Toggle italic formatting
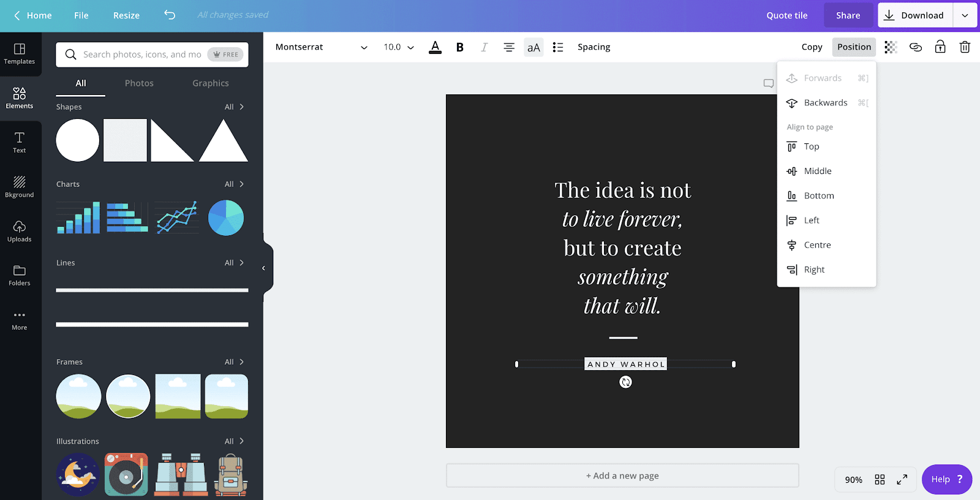 pyautogui.click(x=484, y=47)
